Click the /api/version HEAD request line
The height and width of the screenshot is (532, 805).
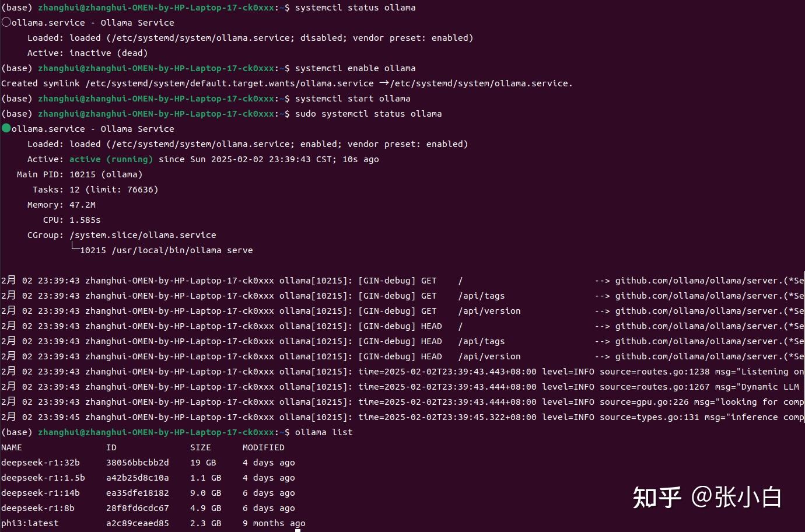(x=489, y=356)
